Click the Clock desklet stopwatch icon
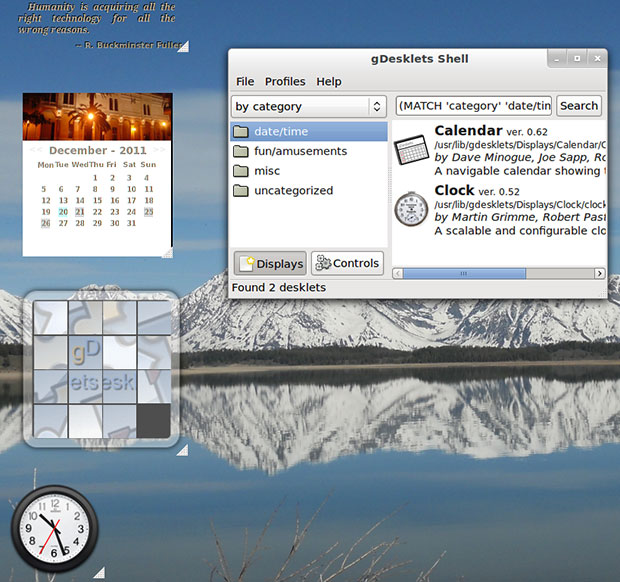Viewport: 620px width, 582px height. click(x=411, y=209)
